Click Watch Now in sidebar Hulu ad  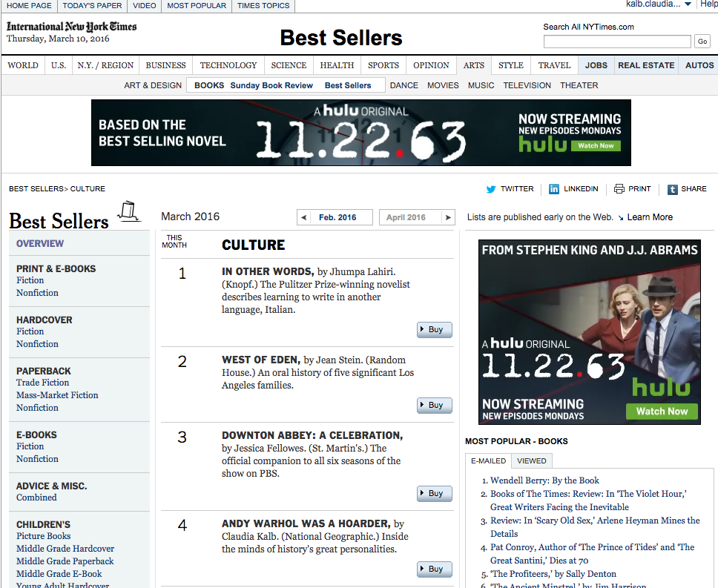[662, 412]
